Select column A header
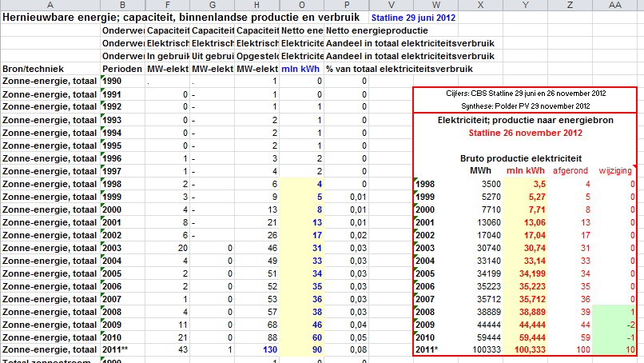This screenshot has width=644, height=363. tap(50, 6)
